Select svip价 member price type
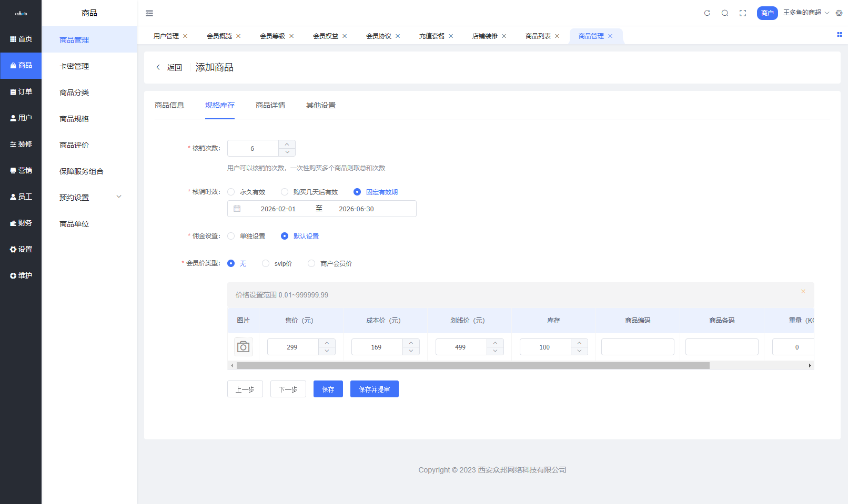Screen dimensions: 848x504 coord(266,263)
